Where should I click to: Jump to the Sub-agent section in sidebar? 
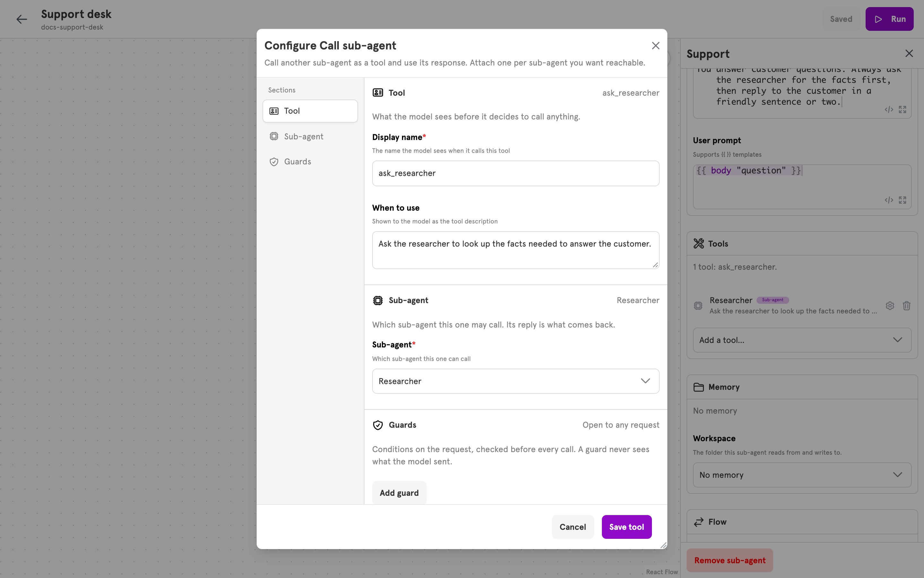point(310,136)
